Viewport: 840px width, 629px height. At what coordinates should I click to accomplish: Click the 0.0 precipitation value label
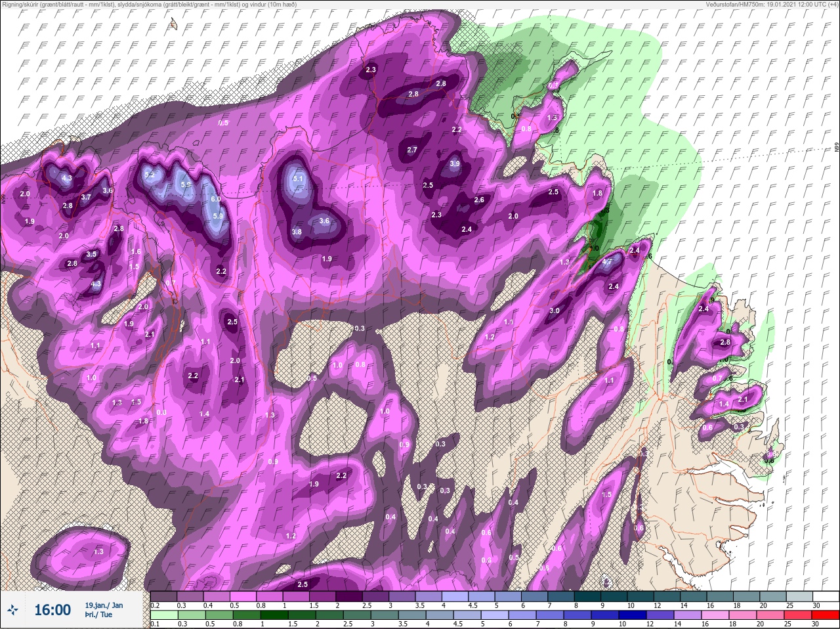[x=161, y=412]
